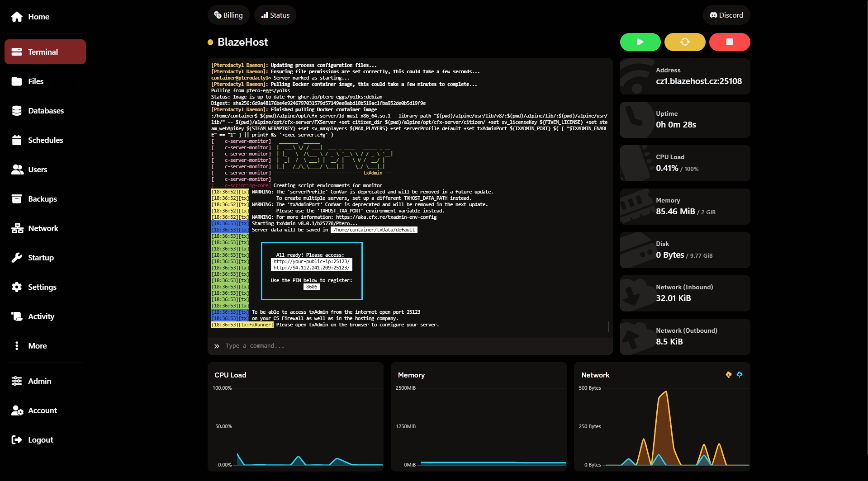Click the Startup wrench icon
Image resolution: width=868 pixels, height=481 pixels.
point(17,258)
